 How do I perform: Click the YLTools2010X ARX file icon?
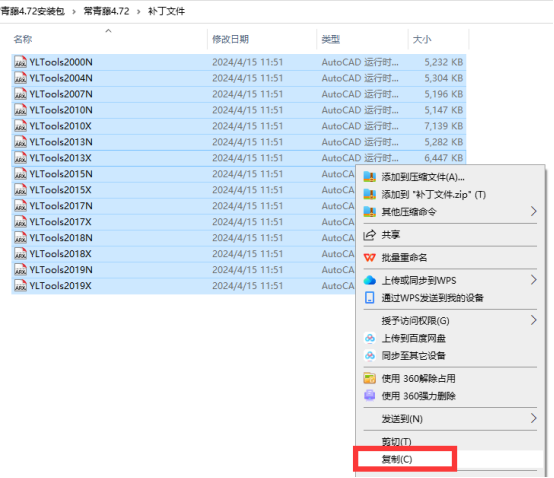click(x=20, y=126)
